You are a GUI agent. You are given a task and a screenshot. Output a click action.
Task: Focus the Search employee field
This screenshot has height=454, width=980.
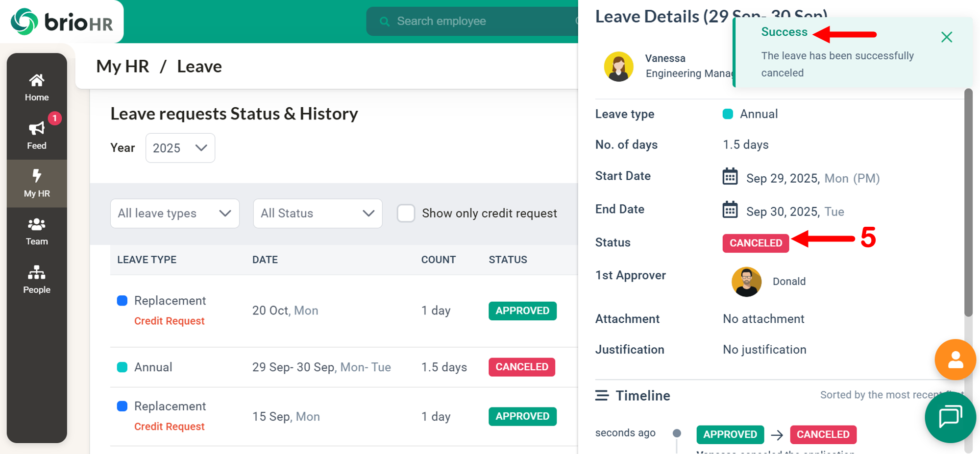pyautogui.click(x=470, y=22)
